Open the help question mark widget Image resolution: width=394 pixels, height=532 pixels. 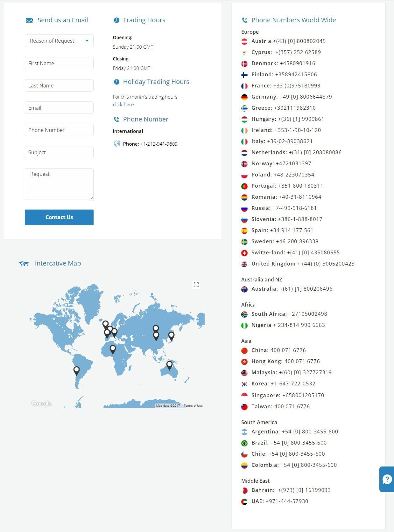point(387,479)
